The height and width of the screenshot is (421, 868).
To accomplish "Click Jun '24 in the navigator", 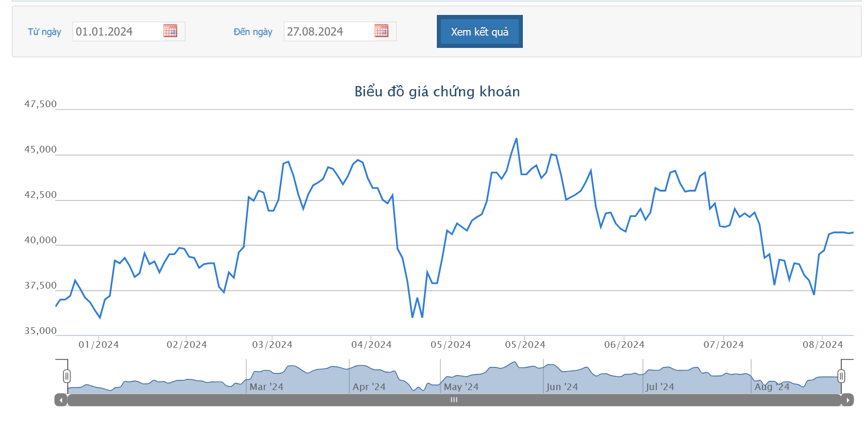I will 562,387.
